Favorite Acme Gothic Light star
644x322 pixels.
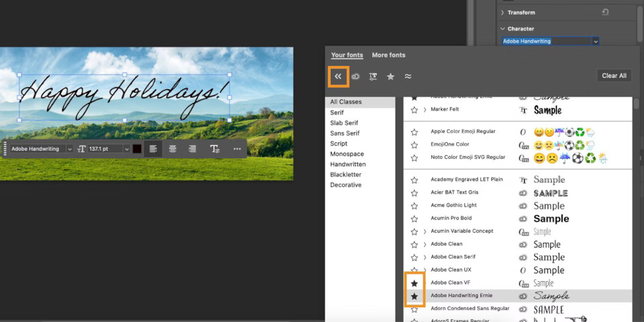tap(415, 206)
